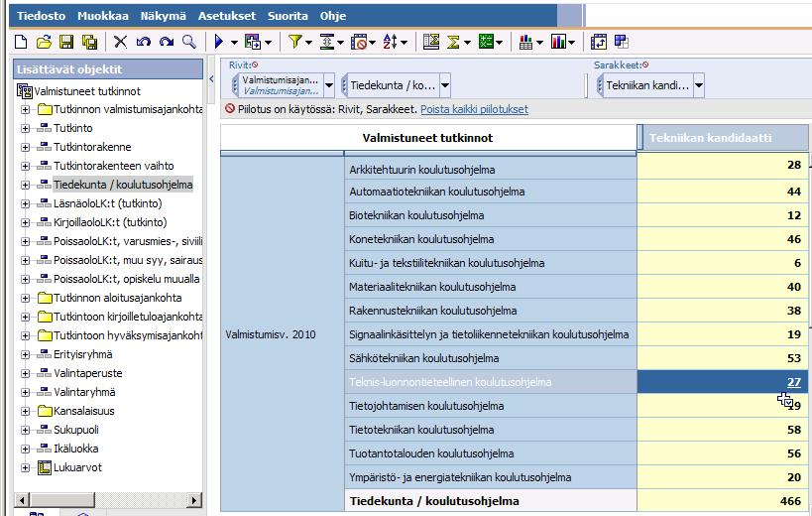
Task: Select Valintaperuste tree item
Action: 88,373
